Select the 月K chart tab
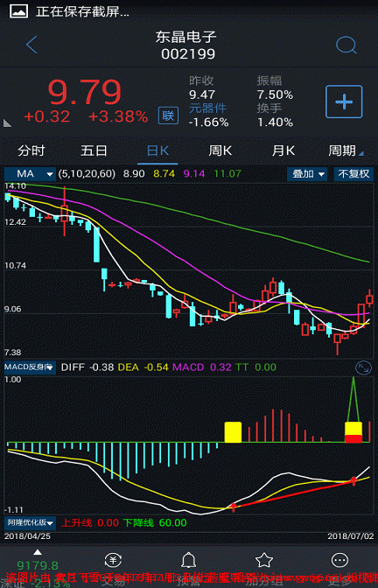The image size is (378, 588). tap(283, 150)
